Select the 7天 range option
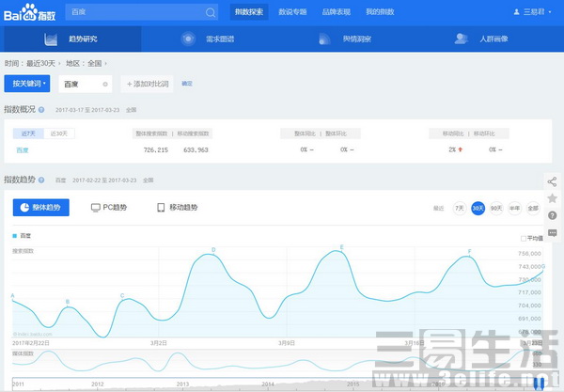This screenshot has height=392, width=564. point(460,209)
